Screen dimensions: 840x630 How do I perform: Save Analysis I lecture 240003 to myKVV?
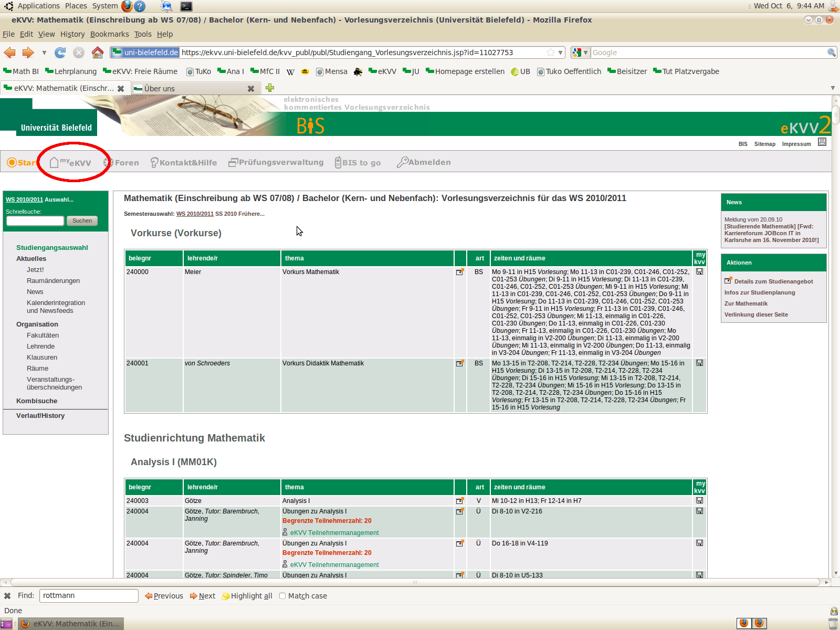tap(699, 501)
